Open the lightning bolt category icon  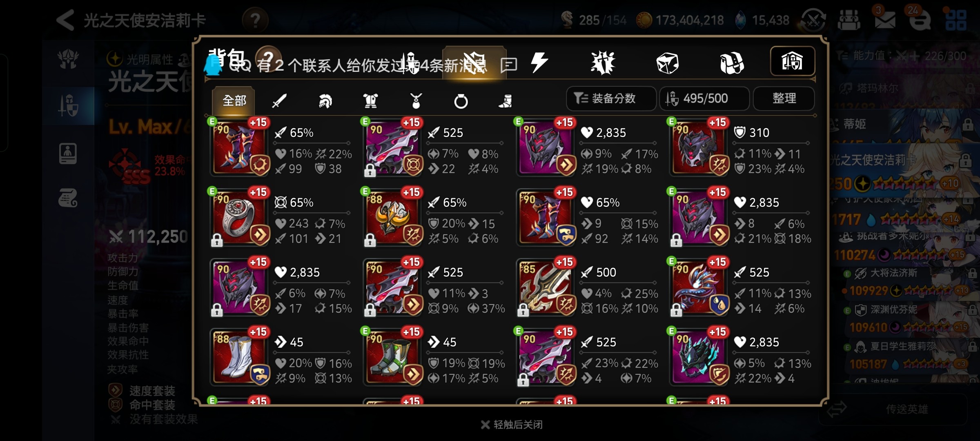tap(539, 62)
